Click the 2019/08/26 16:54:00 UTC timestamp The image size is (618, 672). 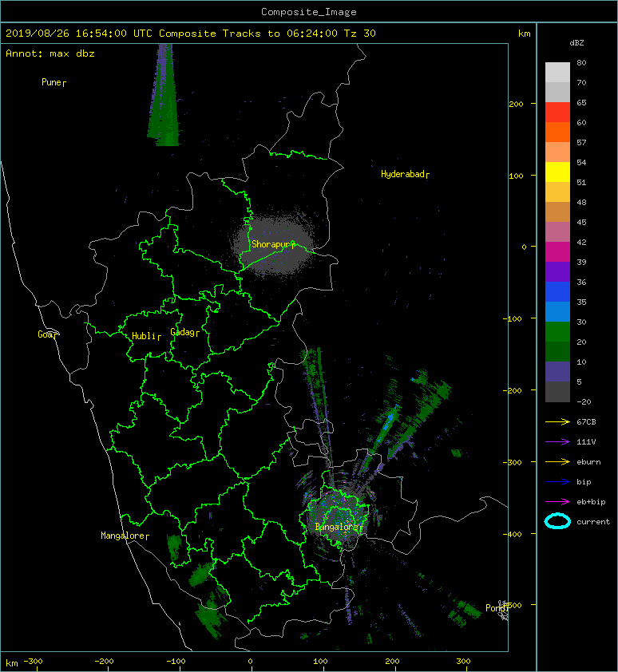(79, 34)
